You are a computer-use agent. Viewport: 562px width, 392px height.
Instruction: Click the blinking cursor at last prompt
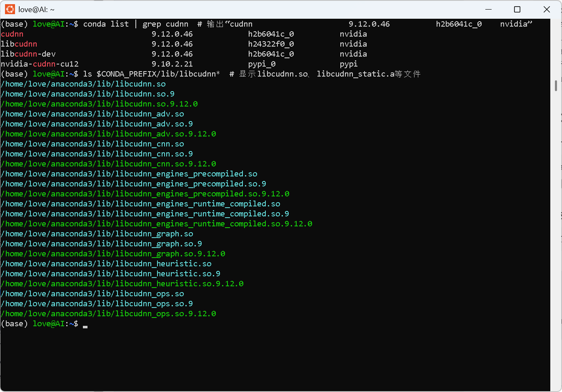(85, 327)
